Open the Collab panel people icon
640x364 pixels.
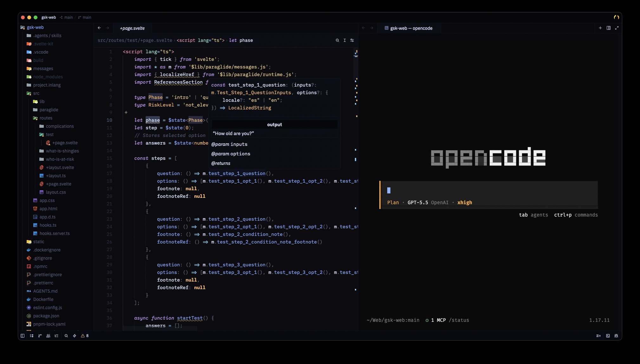(48, 336)
